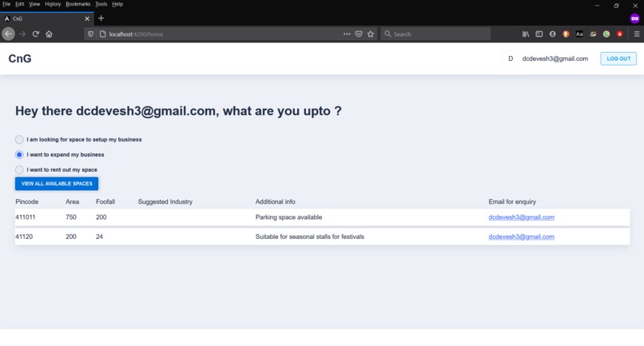Click View All Available Spaces button
The width and height of the screenshot is (644, 346).
point(57,184)
